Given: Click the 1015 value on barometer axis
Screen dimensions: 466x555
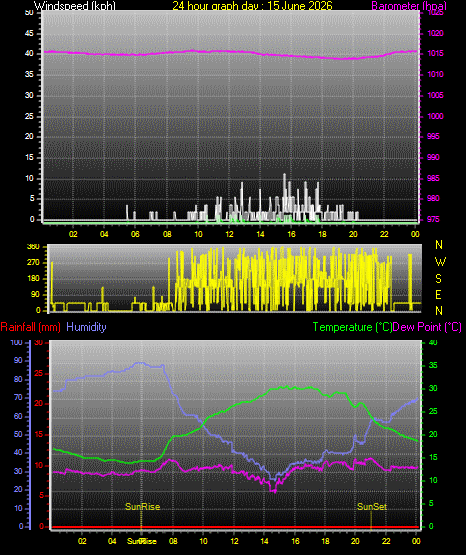Looking at the screenshot, I should tap(436, 53).
